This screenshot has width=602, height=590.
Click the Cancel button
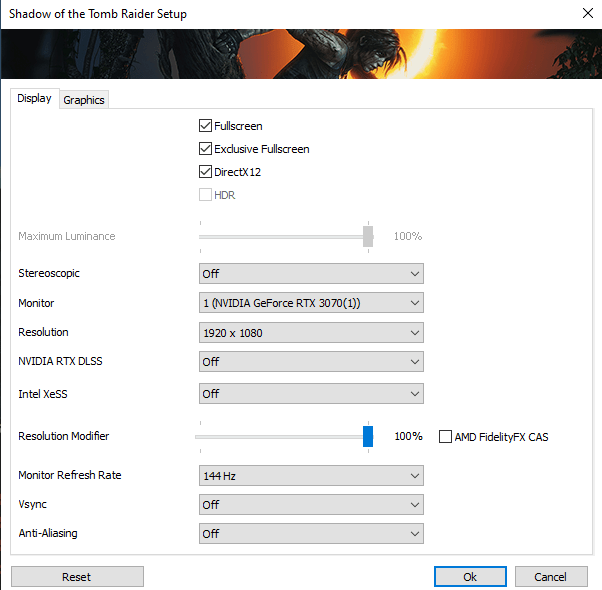551,577
